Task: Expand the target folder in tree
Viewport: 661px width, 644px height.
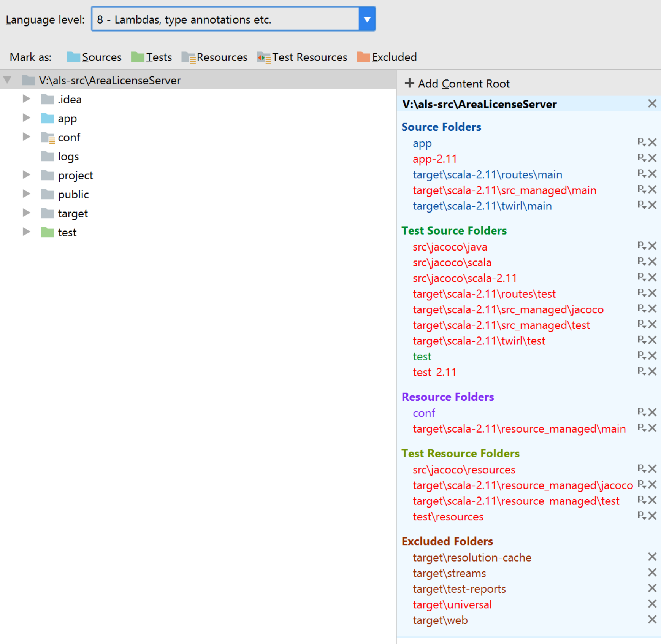Action: click(26, 213)
